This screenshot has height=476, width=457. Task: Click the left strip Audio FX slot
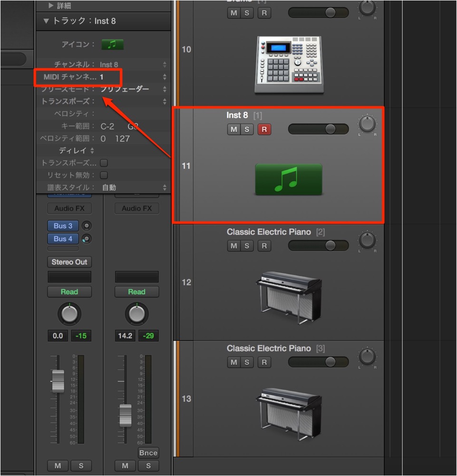(x=69, y=209)
